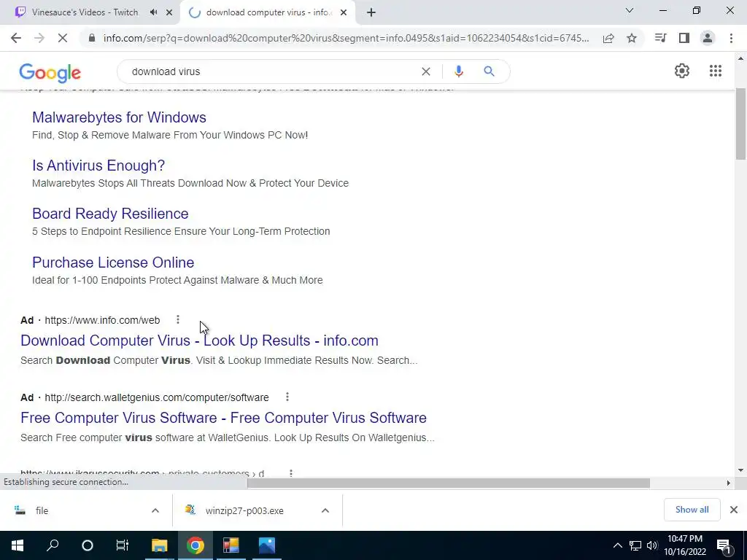Open Board Ready Resilience link

[110, 214]
